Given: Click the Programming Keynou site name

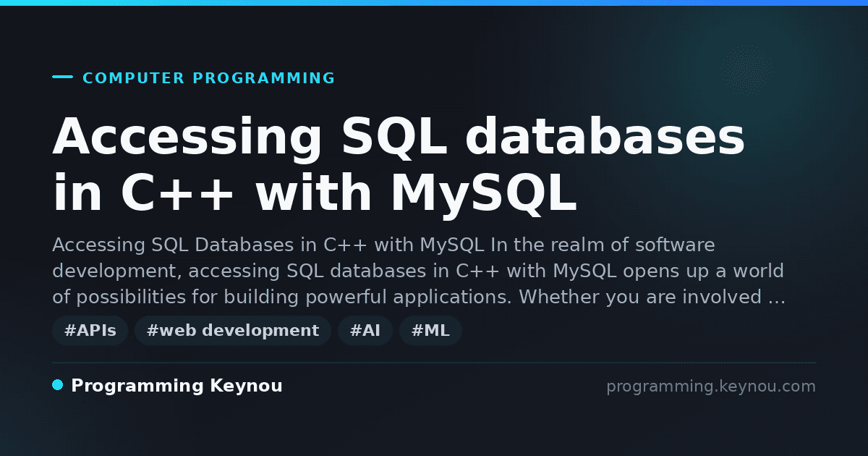Looking at the screenshot, I should click(176, 386).
